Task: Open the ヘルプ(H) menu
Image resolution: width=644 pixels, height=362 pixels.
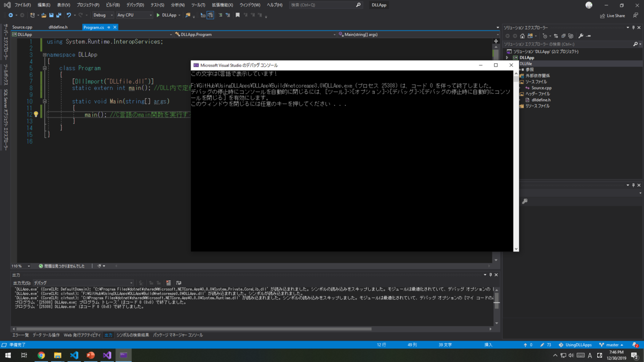Action: pyautogui.click(x=275, y=5)
